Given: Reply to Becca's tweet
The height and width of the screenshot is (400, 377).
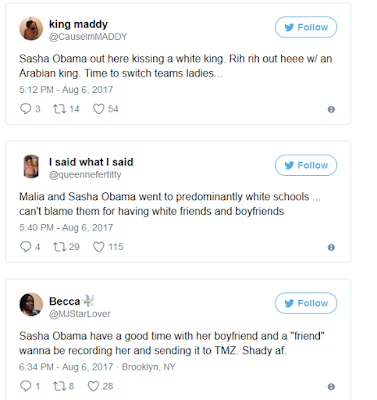Looking at the screenshot, I should coord(25,386).
